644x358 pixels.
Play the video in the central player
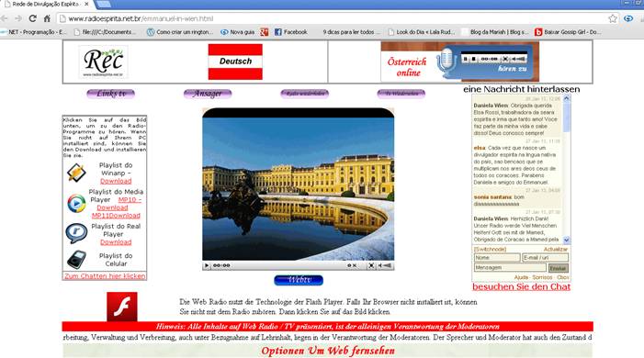coord(207,265)
